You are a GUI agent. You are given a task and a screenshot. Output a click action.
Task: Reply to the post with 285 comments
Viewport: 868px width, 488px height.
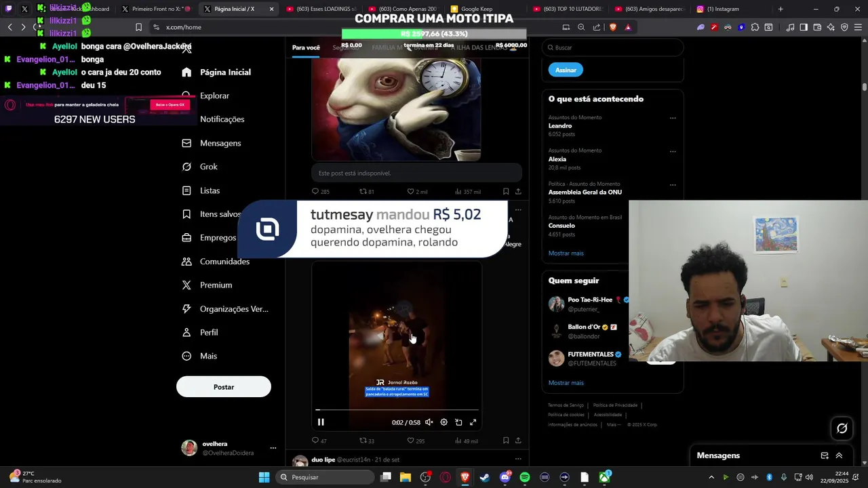320,192
